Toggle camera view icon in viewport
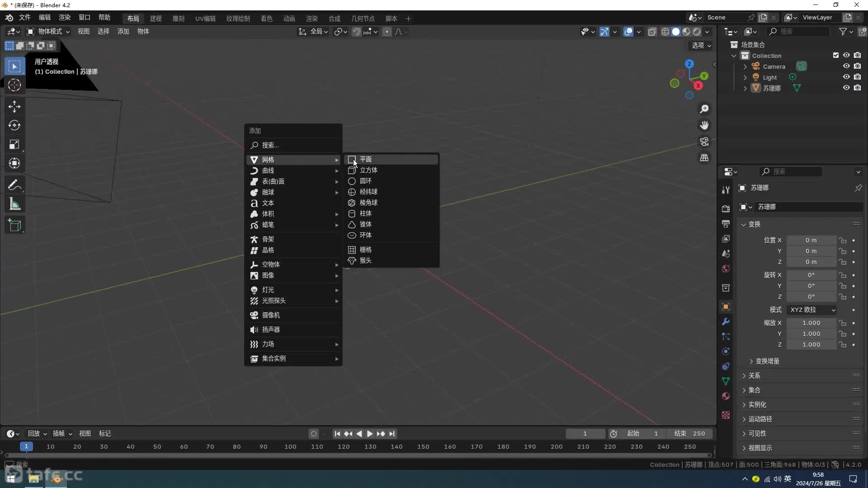The image size is (868, 488). pos(704,141)
